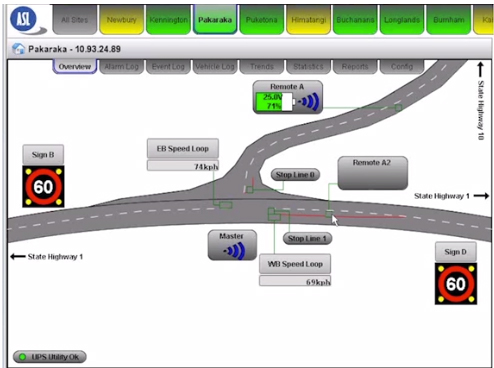This screenshot has height=368, width=494.
Task: Click the green UPS Utility Ok status light
Action: pyautogui.click(x=22, y=357)
